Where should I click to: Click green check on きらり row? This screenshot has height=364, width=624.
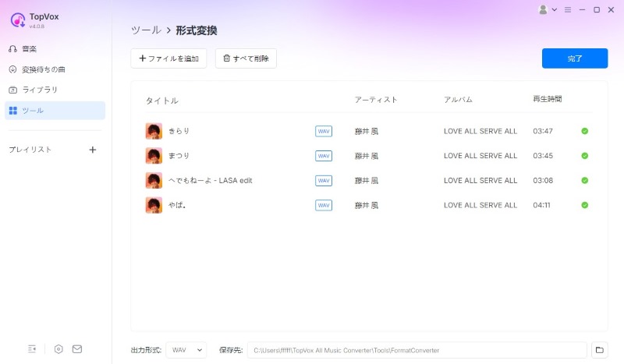tap(584, 131)
